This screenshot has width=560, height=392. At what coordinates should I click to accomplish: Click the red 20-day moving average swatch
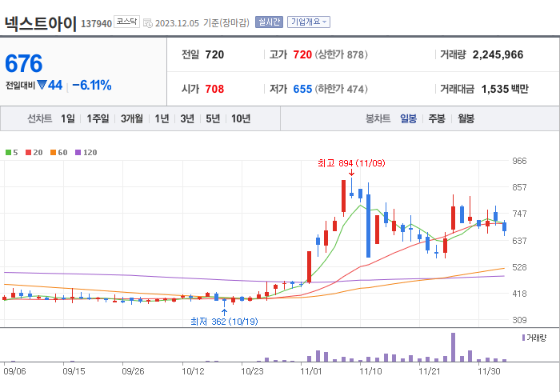(29, 153)
